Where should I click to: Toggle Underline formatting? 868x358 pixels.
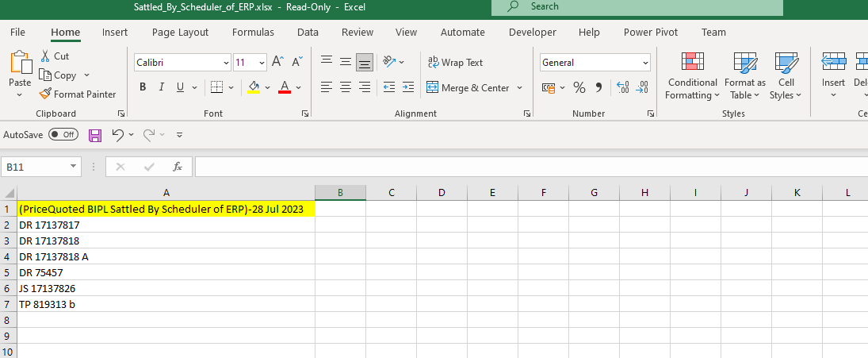pyautogui.click(x=180, y=87)
